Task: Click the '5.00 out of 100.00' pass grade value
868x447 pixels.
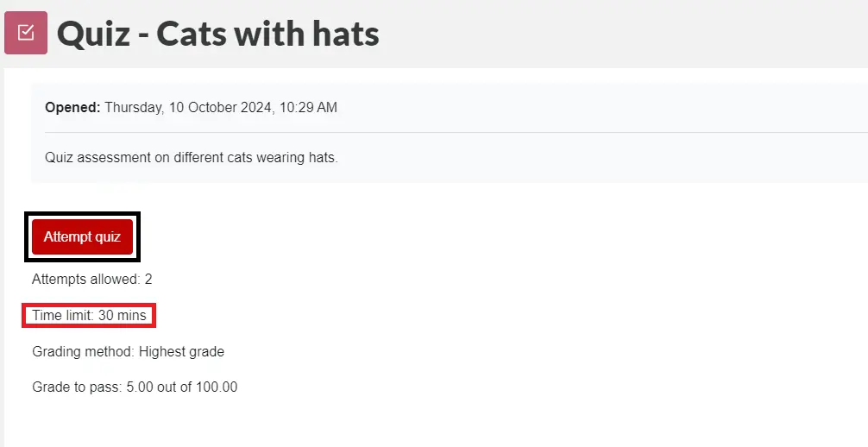Action: (x=181, y=387)
